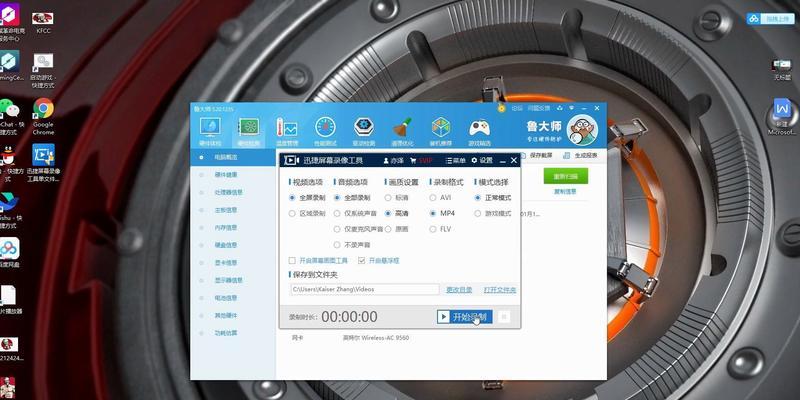Select 仅麦克风声音 audio option
The width and height of the screenshot is (800, 400).
[x=358, y=229]
